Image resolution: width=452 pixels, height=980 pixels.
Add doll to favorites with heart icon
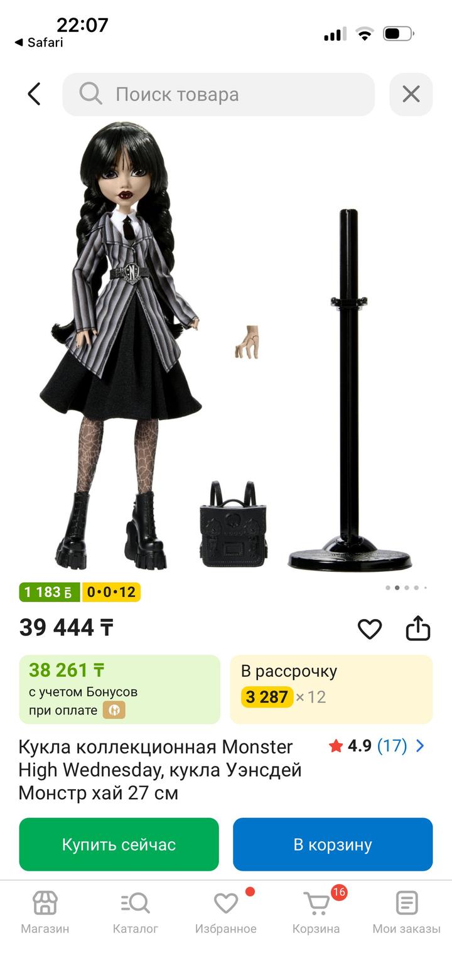tap(370, 628)
